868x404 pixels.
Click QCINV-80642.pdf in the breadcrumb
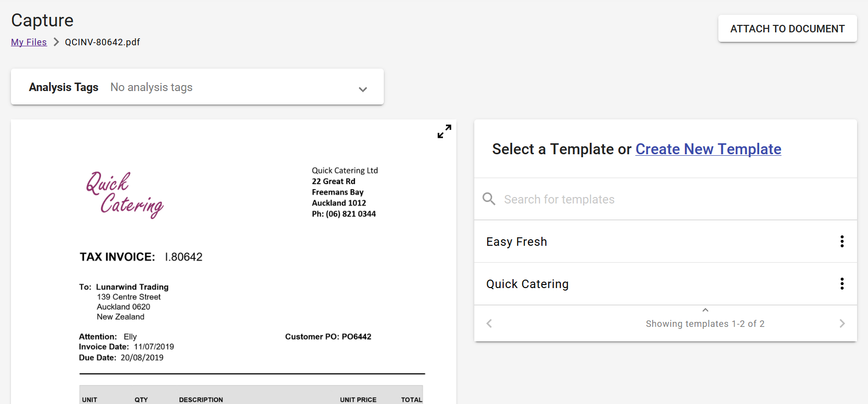coord(102,42)
